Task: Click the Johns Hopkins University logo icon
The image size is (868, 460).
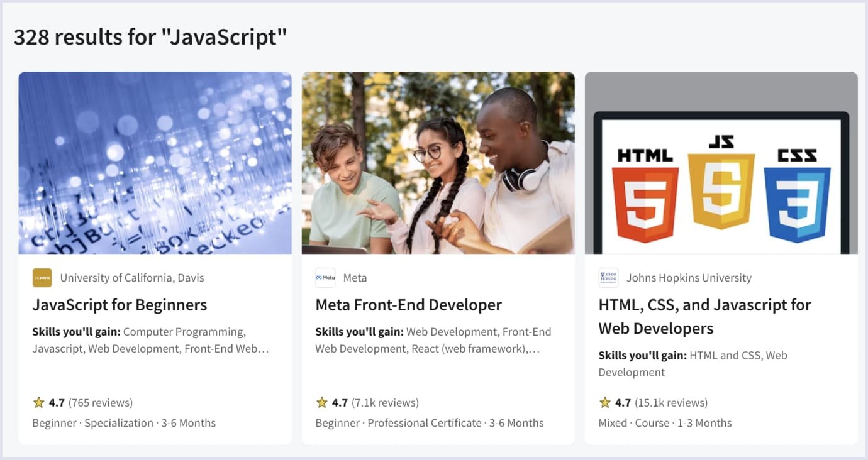Action: [x=608, y=278]
